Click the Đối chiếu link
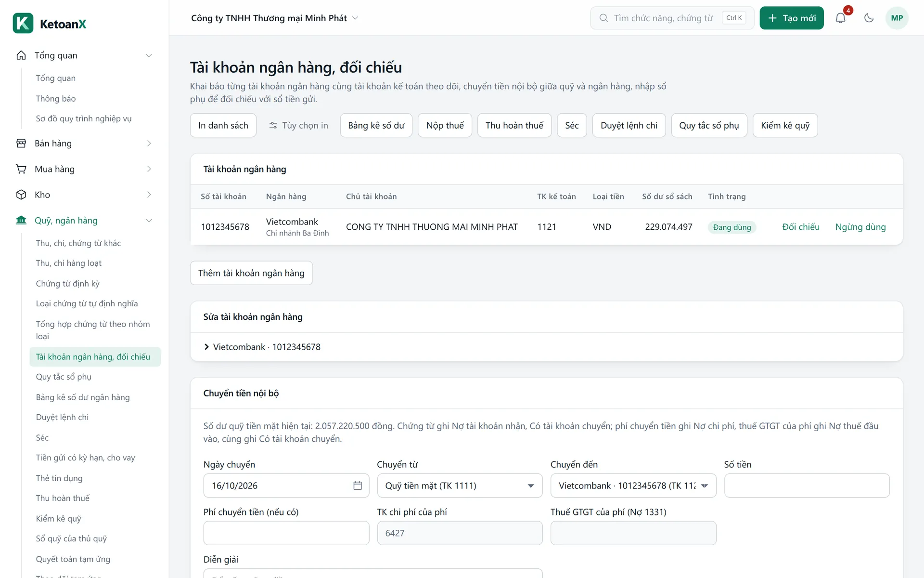 click(x=801, y=227)
